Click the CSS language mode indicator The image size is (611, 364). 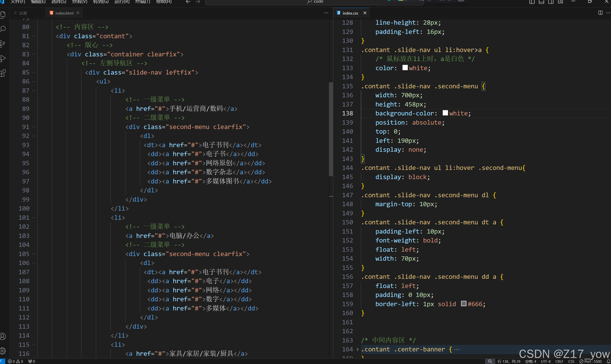click(x=571, y=361)
